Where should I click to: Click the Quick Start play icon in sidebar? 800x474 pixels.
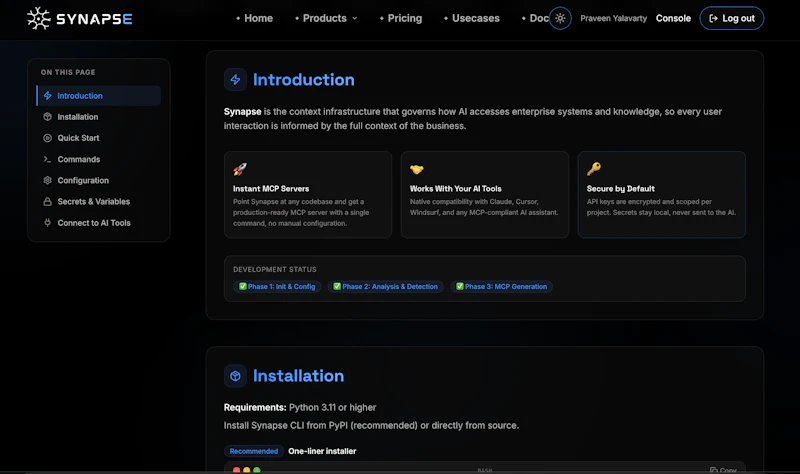click(x=47, y=138)
